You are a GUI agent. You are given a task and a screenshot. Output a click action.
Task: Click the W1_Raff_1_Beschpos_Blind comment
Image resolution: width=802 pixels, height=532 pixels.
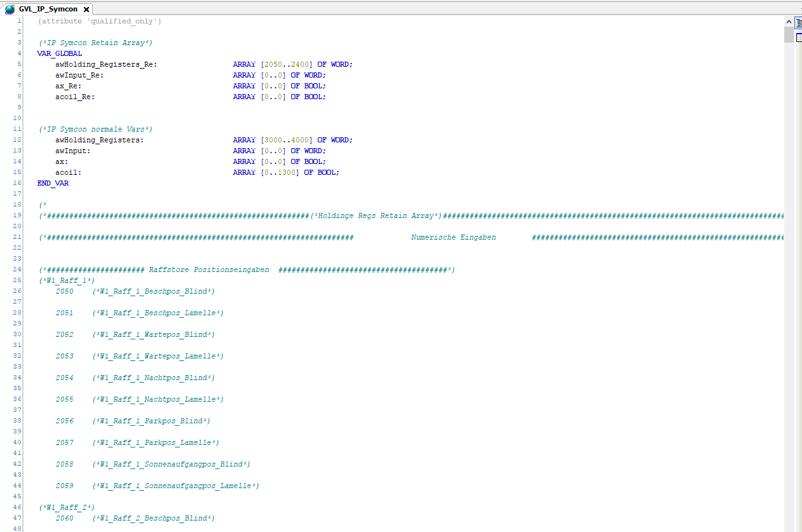[x=153, y=292]
